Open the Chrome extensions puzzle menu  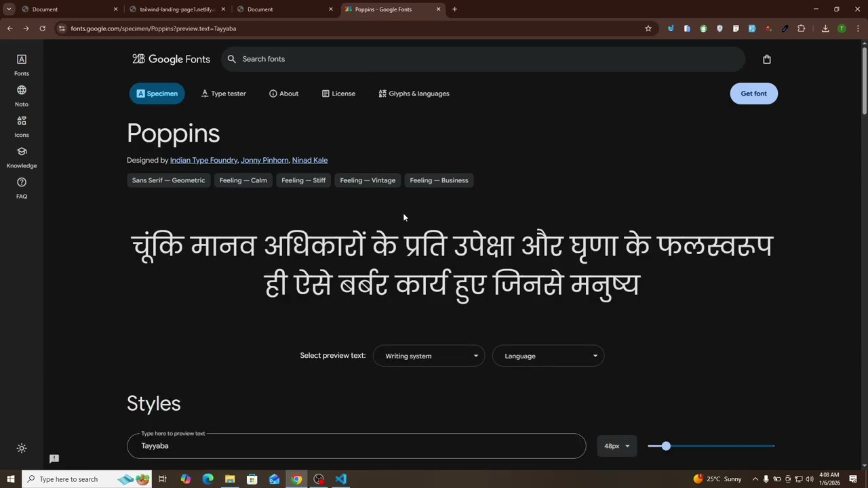pos(801,28)
